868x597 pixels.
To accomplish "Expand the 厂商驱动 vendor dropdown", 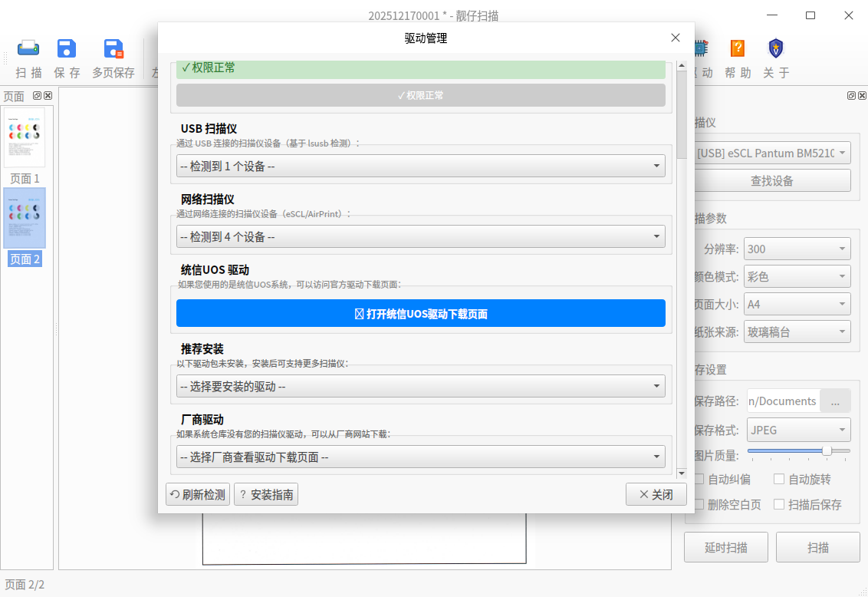I will coord(421,457).
